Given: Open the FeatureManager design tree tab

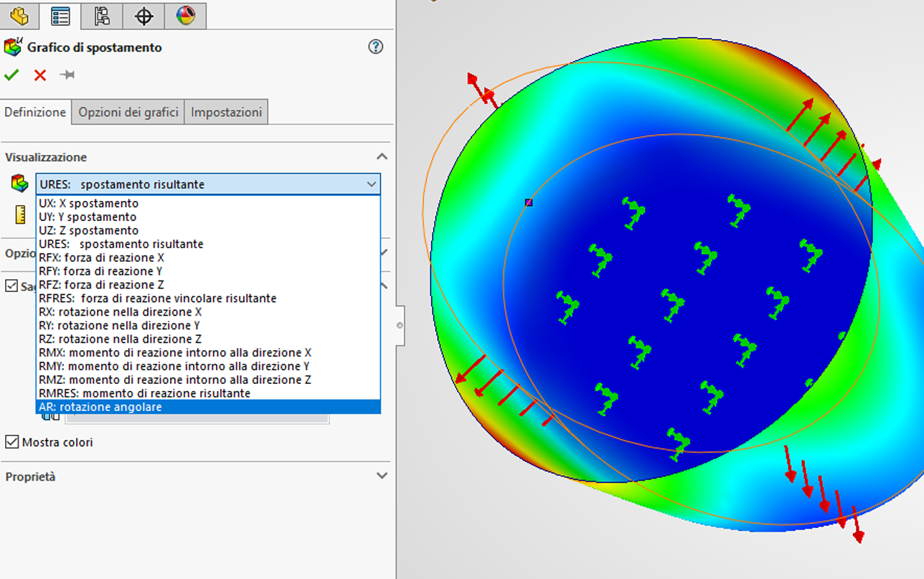Looking at the screenshot, I should [19, 15].
